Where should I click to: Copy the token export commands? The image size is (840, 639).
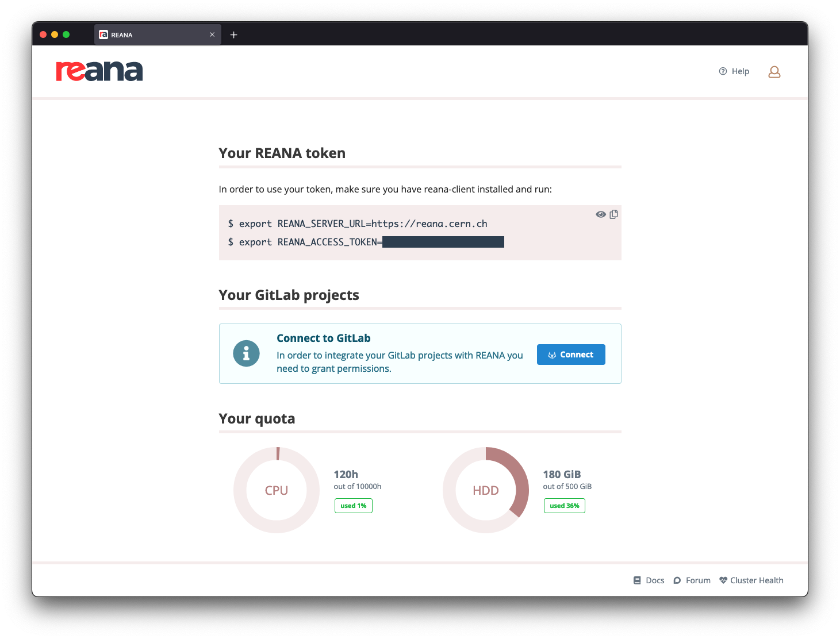point(613,214)
